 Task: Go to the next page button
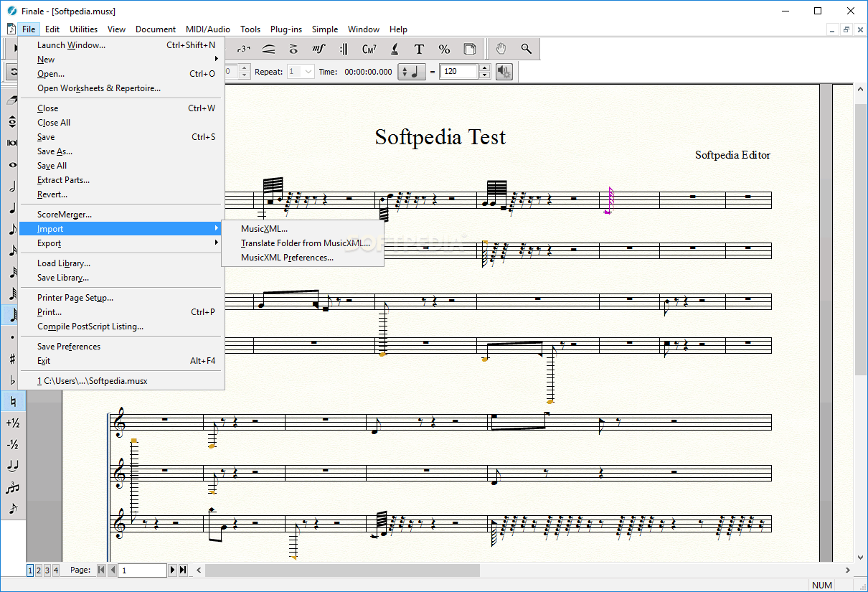point(172,570)
